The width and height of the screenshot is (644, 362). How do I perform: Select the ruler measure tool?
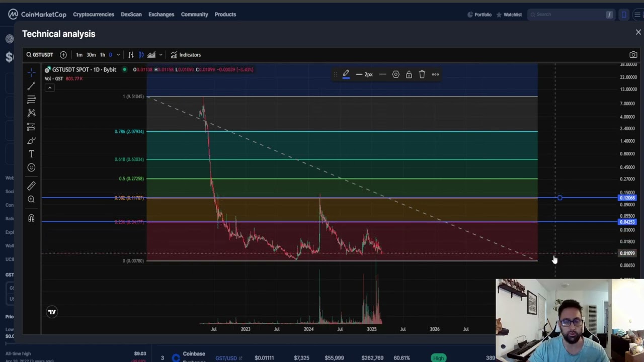pos(31,186)
